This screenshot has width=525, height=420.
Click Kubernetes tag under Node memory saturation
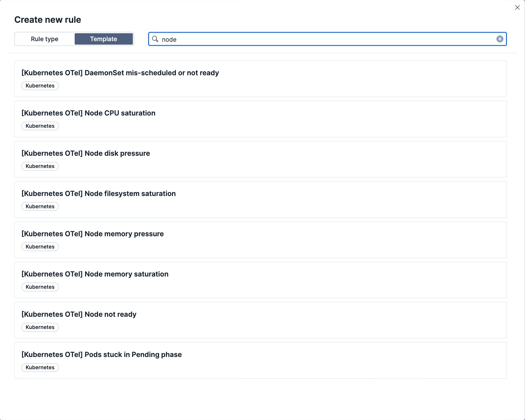click(x=40, y=287)
